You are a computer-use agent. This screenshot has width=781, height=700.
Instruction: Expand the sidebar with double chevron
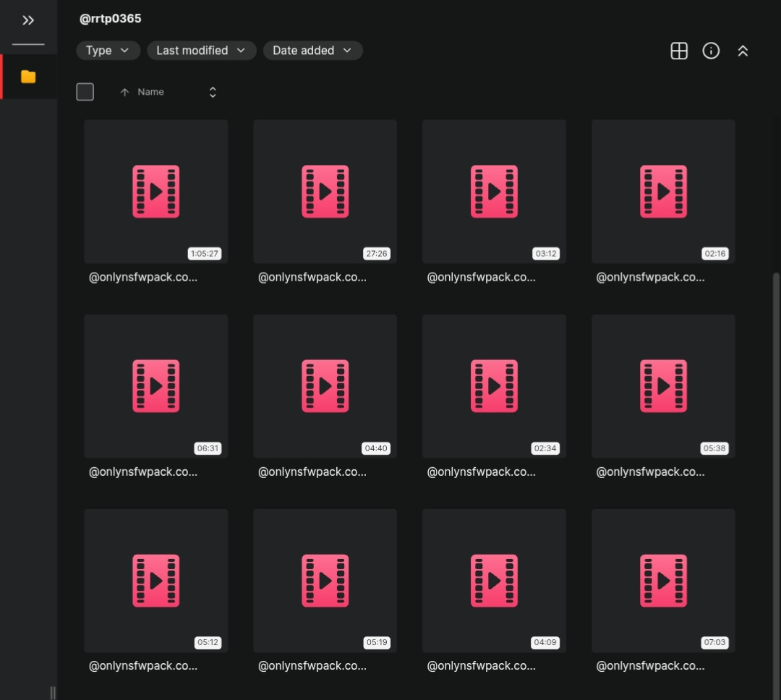tap(28, 20)
